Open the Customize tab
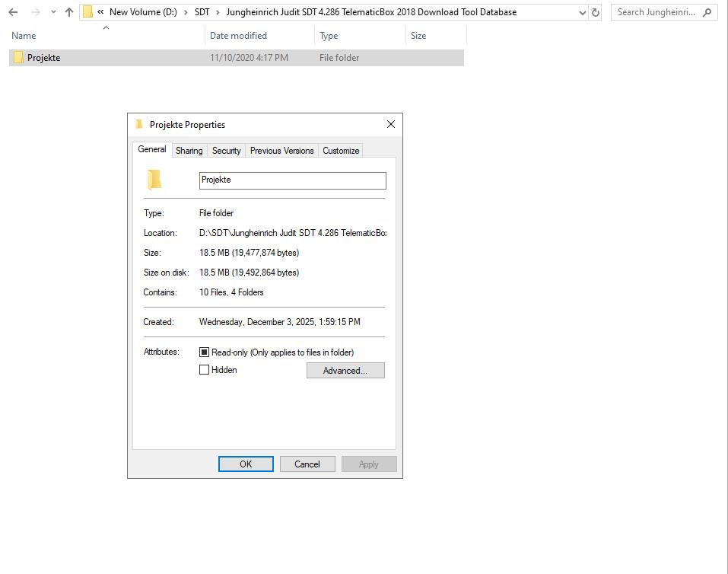728x574 pixels. (x=341, y=151)
